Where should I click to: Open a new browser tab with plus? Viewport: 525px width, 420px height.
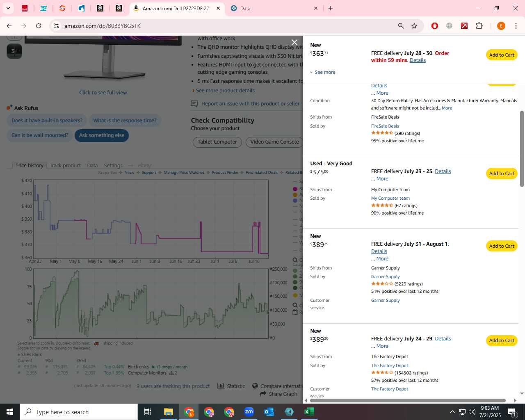pos(331,8)
